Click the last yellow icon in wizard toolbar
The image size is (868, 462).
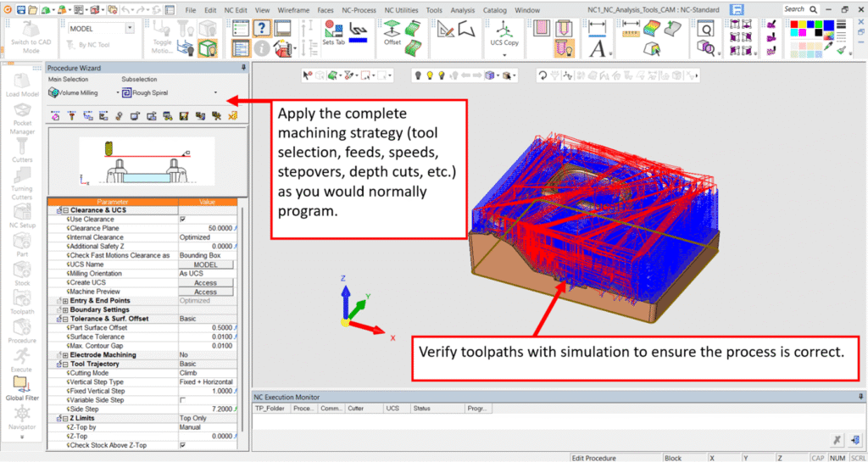232,116
